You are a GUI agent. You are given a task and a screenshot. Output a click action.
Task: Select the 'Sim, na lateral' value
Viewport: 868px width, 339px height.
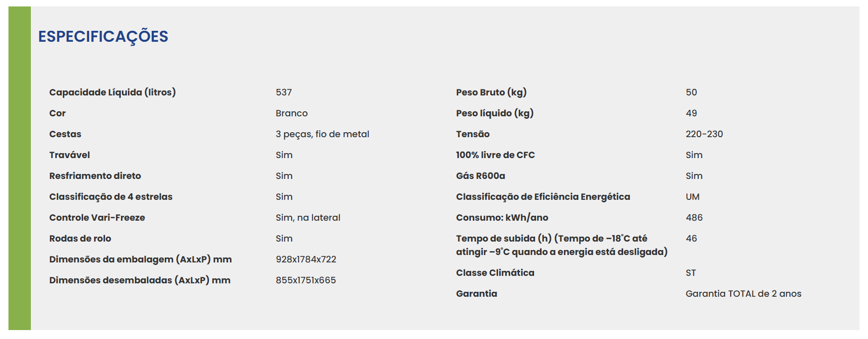click(x=308, y=218)
